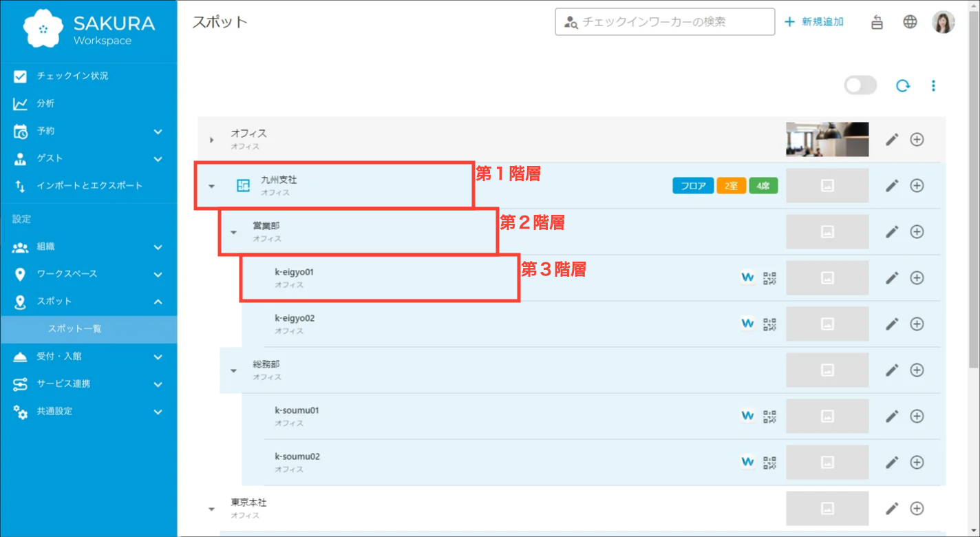Click the reception desk icon in header
This screenshot has width=980, height=537.
[x=877, y=22]
